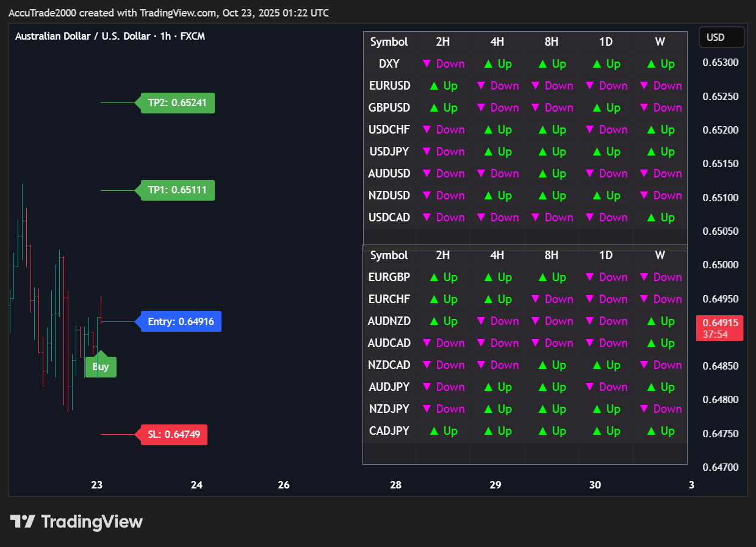The width and height of the screenshot is (756, 547).
Task: Click the TradingView logo icon
Action: click(23, 521)
